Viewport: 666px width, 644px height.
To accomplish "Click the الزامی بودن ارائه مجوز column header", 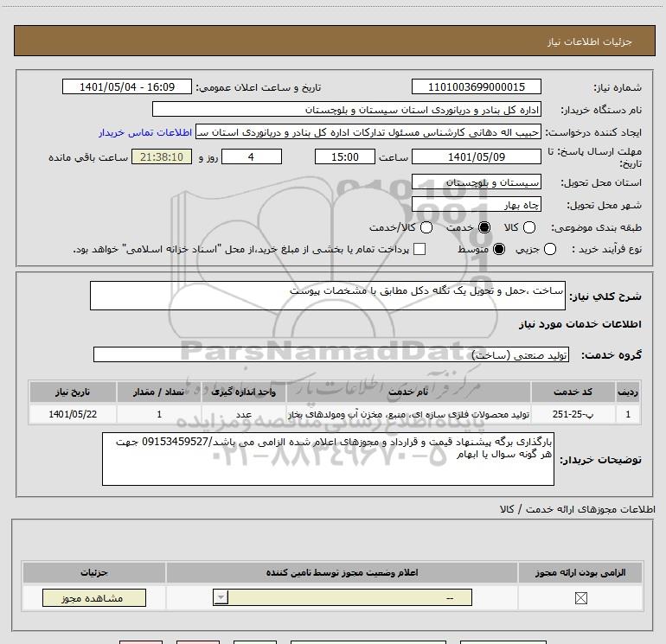I will [580, 572].
